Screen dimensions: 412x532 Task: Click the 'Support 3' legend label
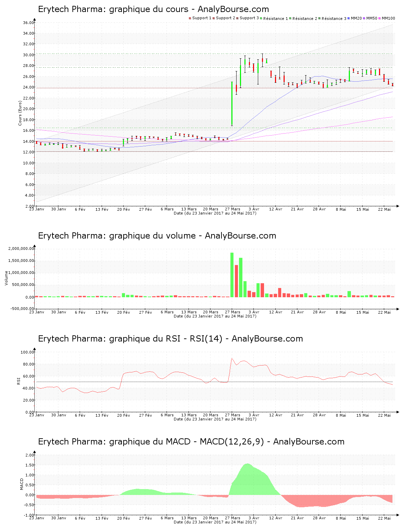tap(249, 18)
